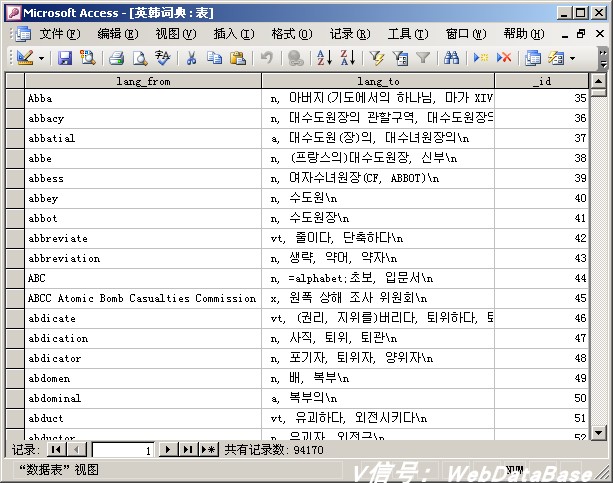613x483 pixels.
Task: Click the document control menu icon in menu bar
Action: coord(23,34)
